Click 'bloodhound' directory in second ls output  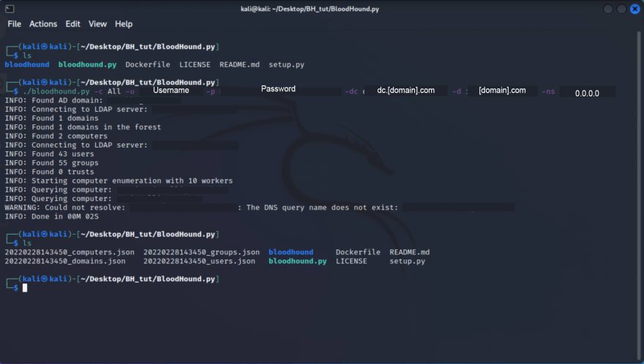291,252
